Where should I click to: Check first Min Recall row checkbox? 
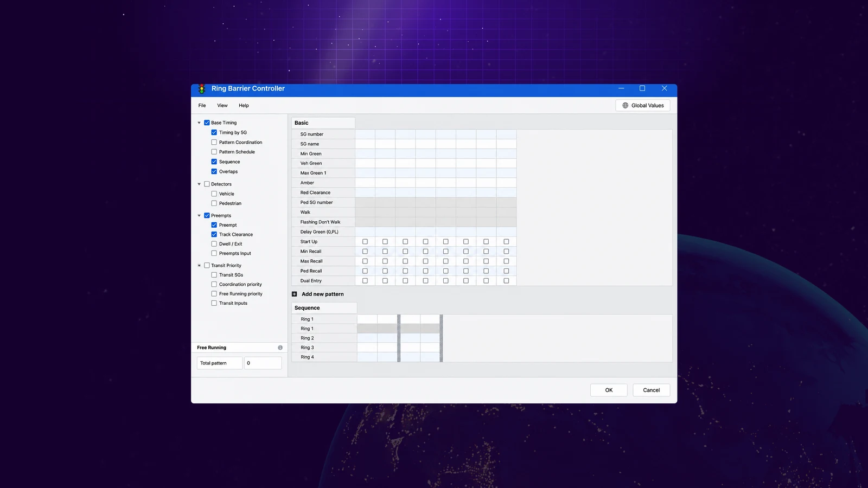click(365, 251)
